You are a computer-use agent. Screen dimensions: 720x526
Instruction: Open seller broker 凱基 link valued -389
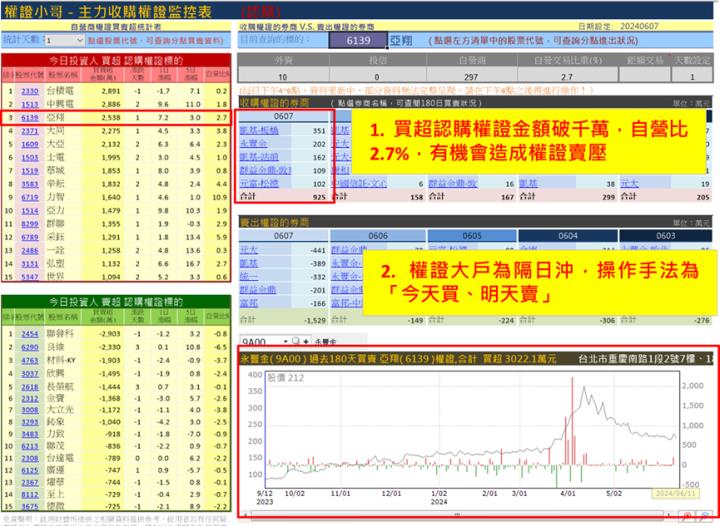point(249,263)
